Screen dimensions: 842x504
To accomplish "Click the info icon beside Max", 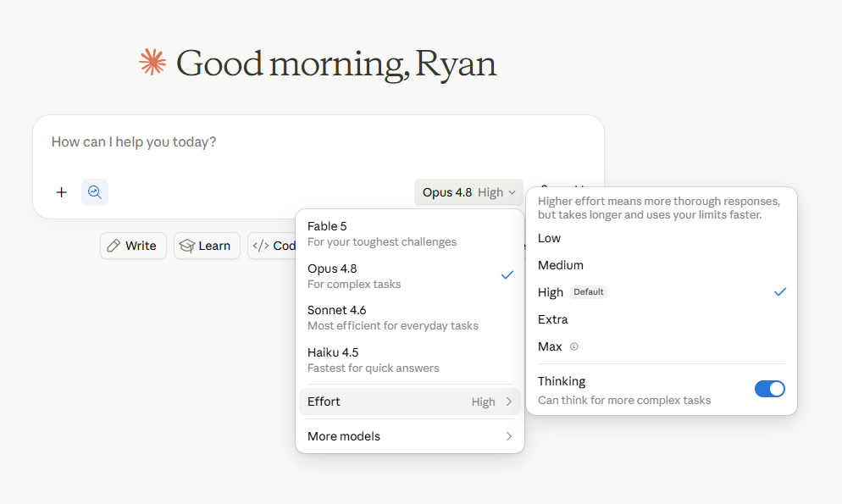I will pyautogui.click(x=574, y=346).
